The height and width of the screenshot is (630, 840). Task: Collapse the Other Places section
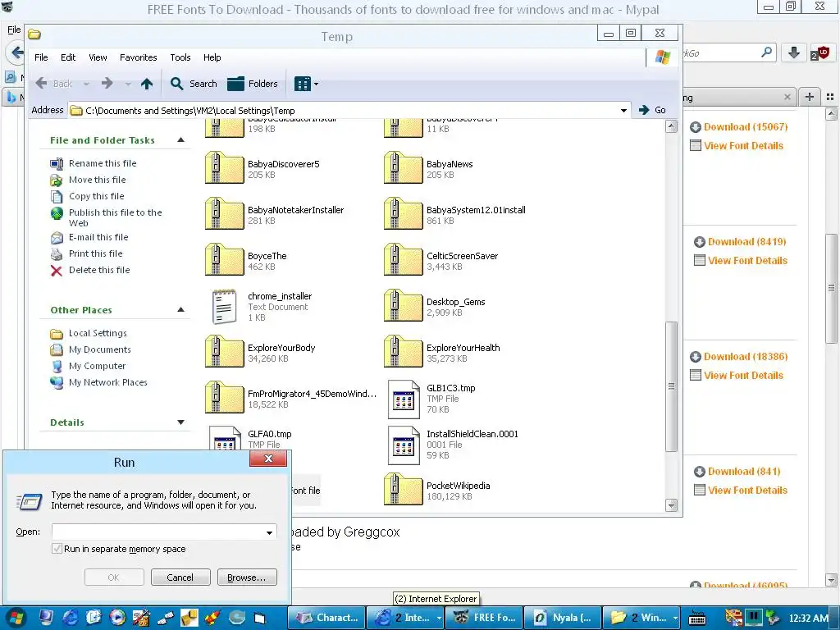click(181, 309)
